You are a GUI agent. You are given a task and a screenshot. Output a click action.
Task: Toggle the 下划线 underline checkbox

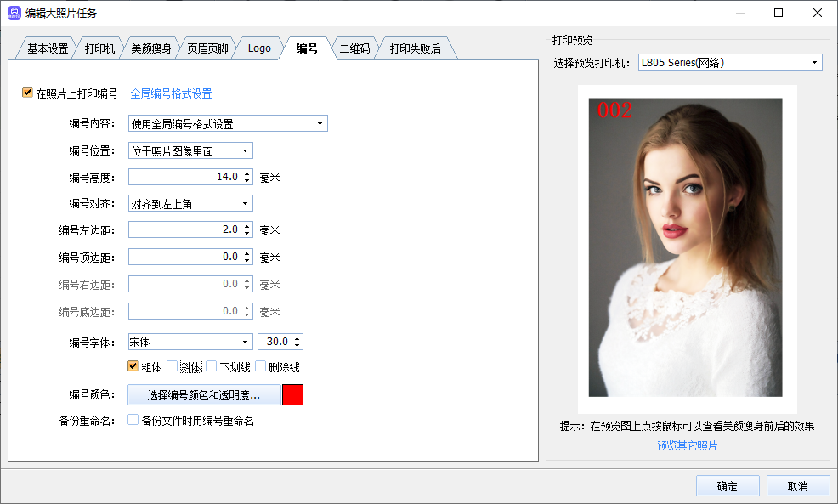(x=212, y=366)
